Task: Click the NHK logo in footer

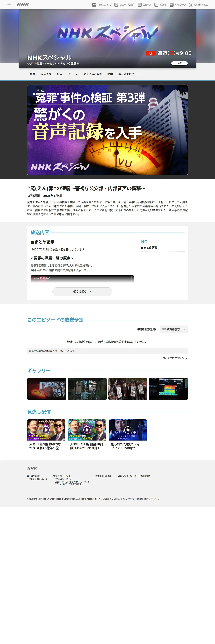Action: (x=32, y=468)
